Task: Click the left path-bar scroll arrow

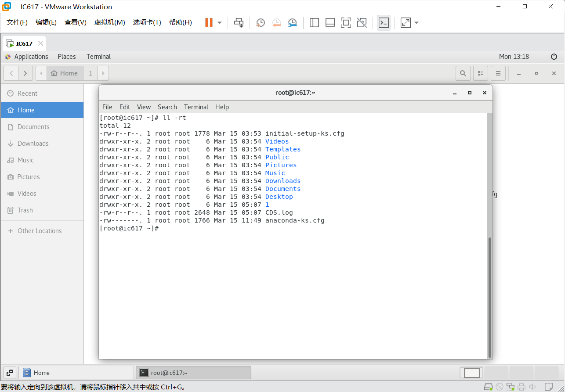Action: coord(41,73)
